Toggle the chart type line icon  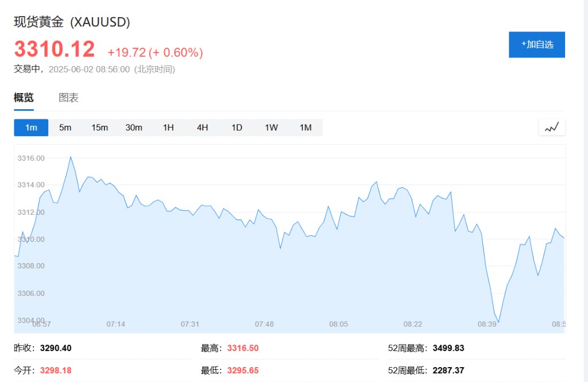tap(552, 128)
